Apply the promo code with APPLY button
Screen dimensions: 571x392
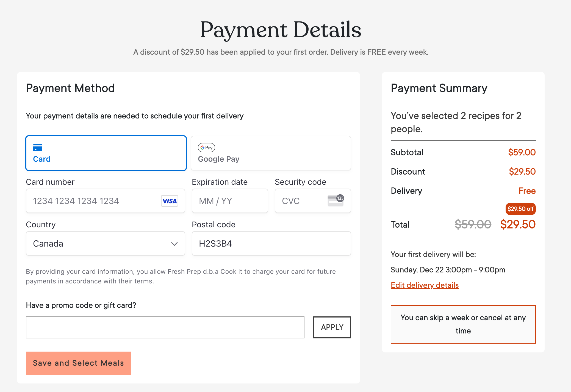pyautogui.click(x=332, y=327)
